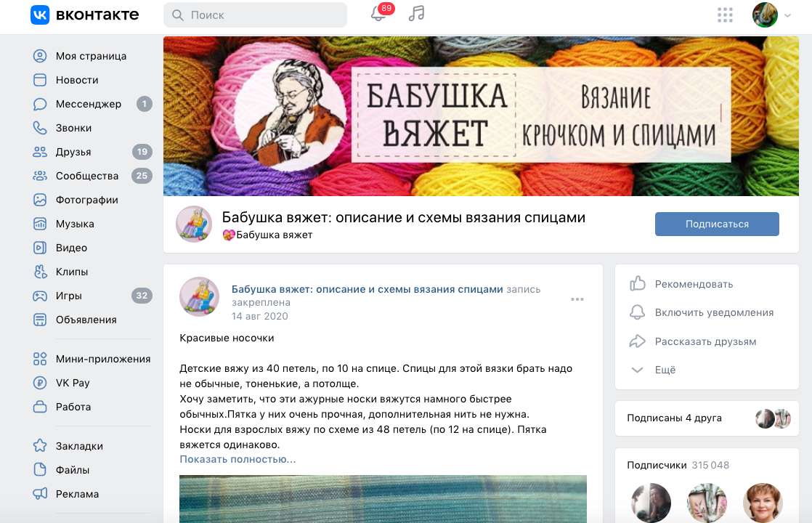Expand the Ещё actions list
This screenshot has width=812, height=523.
pos(652,370)
